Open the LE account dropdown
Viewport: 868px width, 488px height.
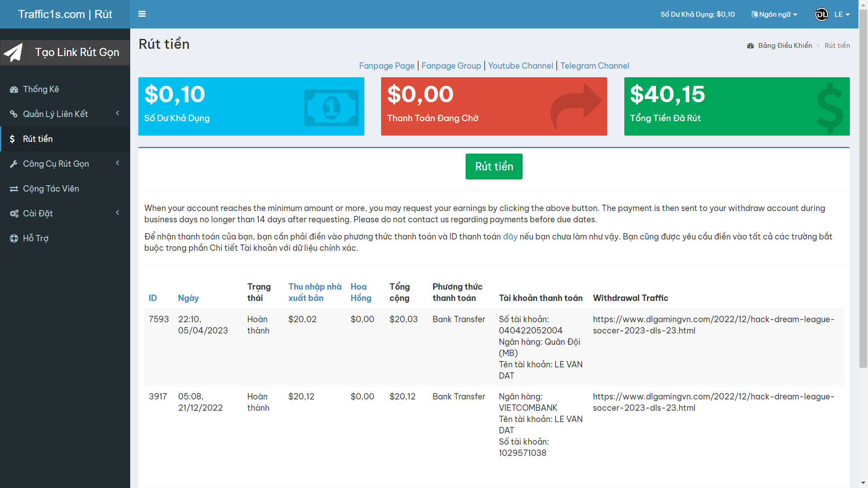coord(842,14)
